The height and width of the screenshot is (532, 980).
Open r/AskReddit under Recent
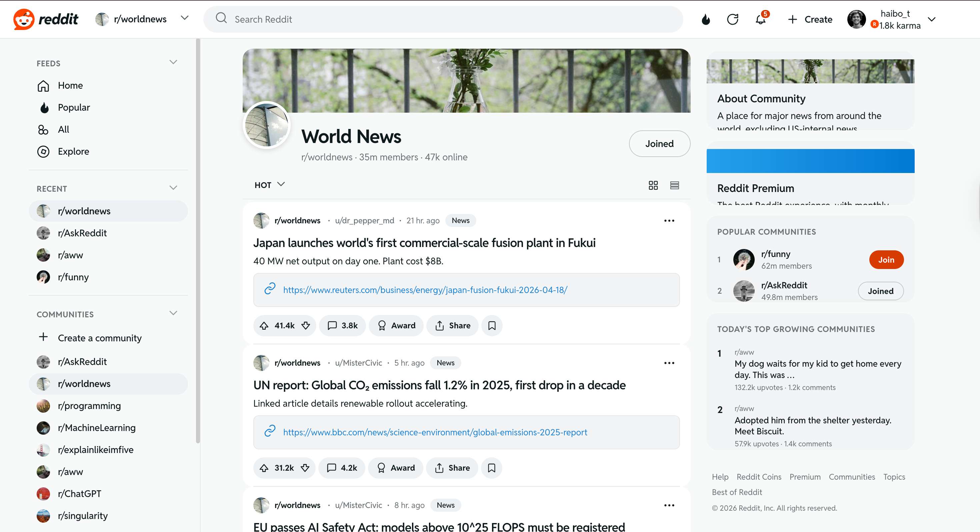(108, 233)
